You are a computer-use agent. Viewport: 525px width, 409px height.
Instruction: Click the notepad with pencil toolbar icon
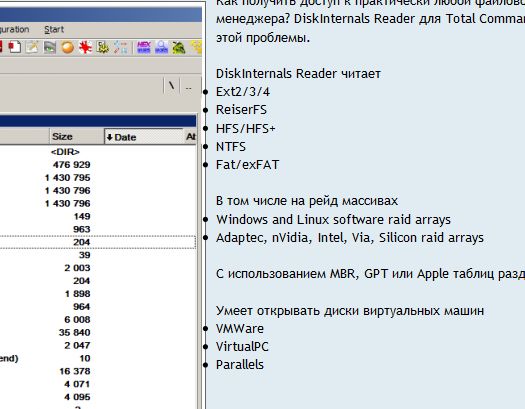pos(32,47)
